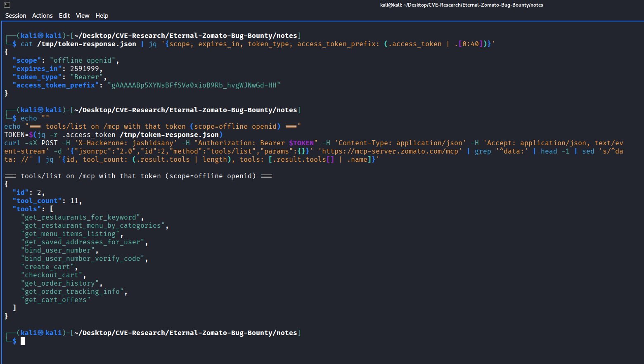Click the blinking cursor at the bottom prompt
644x364 pixels.
[22, 340]
